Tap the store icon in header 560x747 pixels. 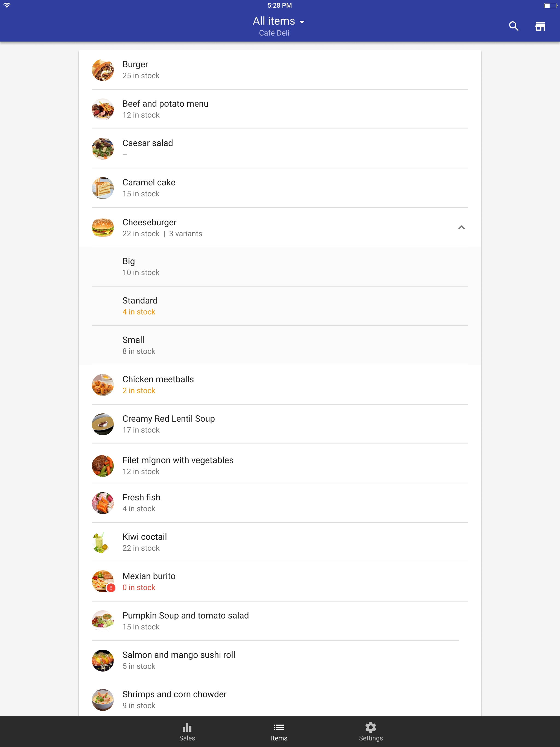540,26
